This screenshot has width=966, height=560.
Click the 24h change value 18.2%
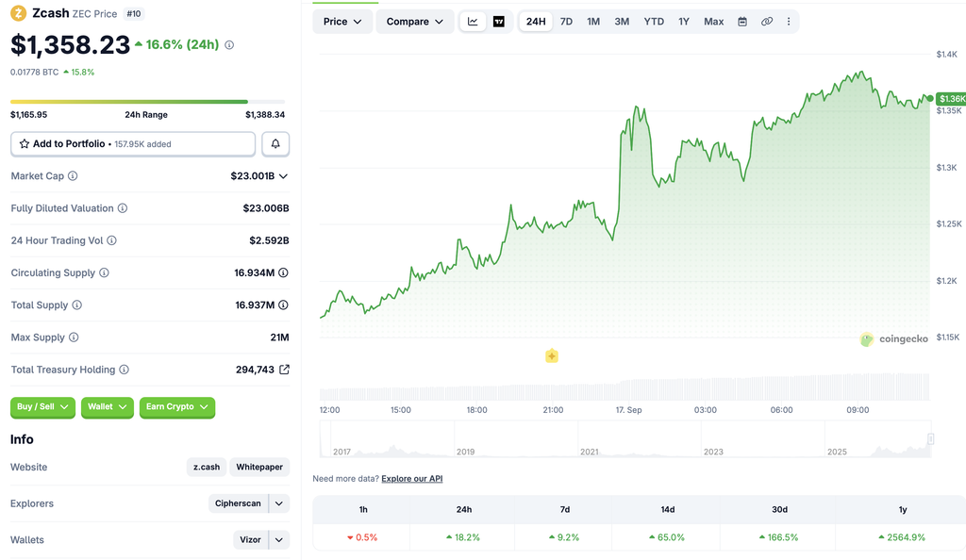point(462,537)
